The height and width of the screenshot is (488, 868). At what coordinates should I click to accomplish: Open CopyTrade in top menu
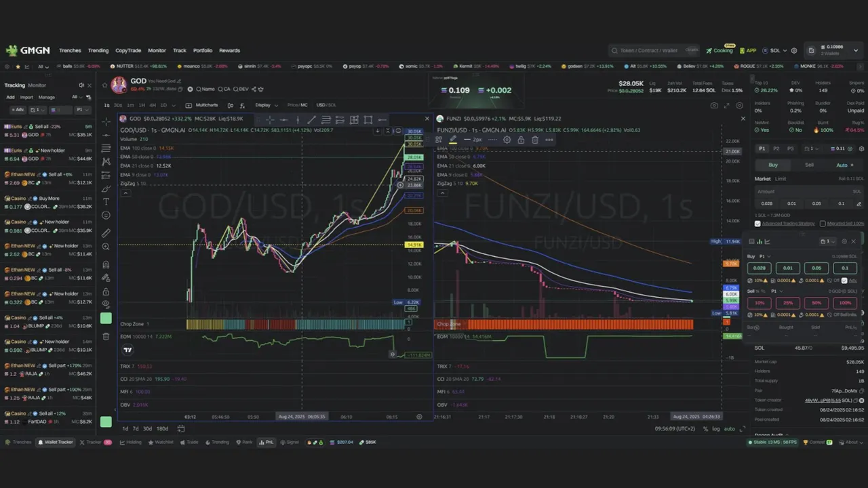coord(128,50)
